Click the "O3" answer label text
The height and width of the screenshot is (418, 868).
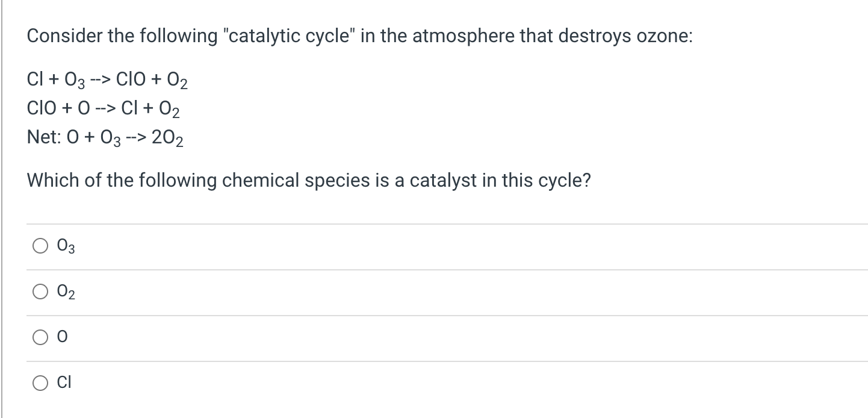click(x=66, y=246)
